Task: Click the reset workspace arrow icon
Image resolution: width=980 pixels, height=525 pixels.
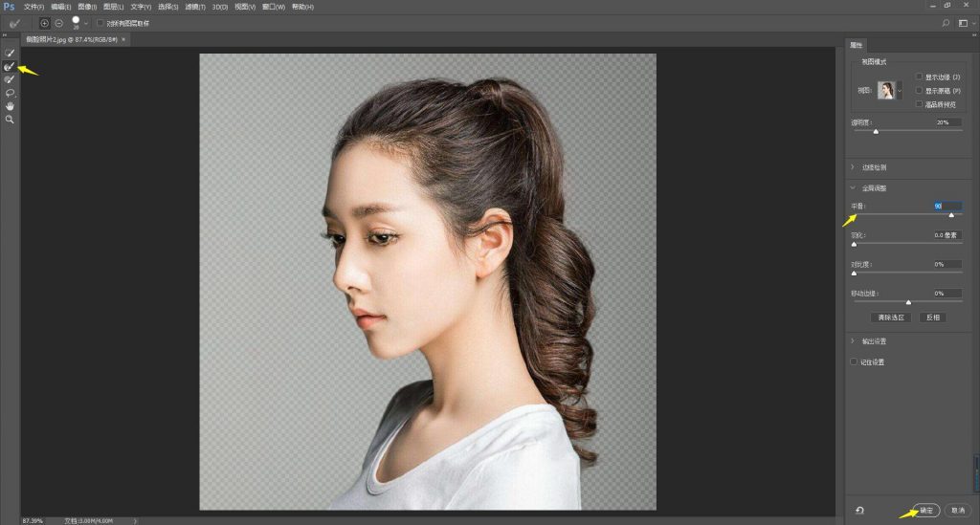Action: 859,510
